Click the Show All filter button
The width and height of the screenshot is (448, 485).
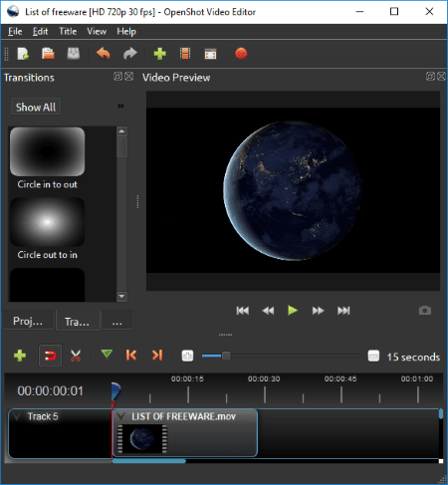pos(36,107)
